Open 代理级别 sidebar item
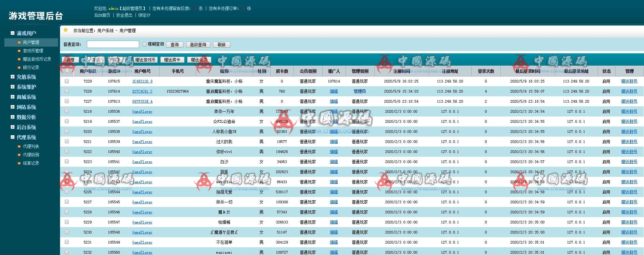This screenshot has height=255, width=644. pyautogui.click(x=31, y=155)
